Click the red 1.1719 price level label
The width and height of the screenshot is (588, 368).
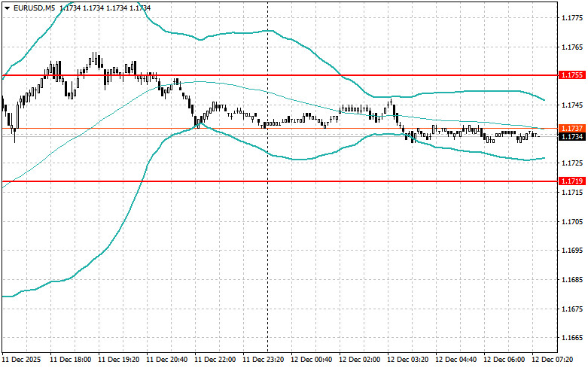pyautogui.click(x=572, y=181)
